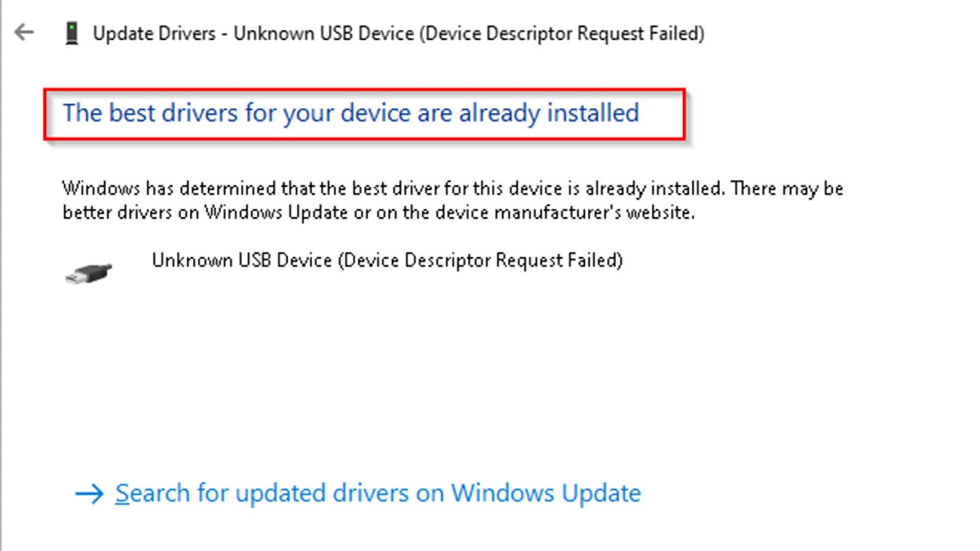
Task: Click Unknown USB Device words in title bar
Action: pos(324,33)
